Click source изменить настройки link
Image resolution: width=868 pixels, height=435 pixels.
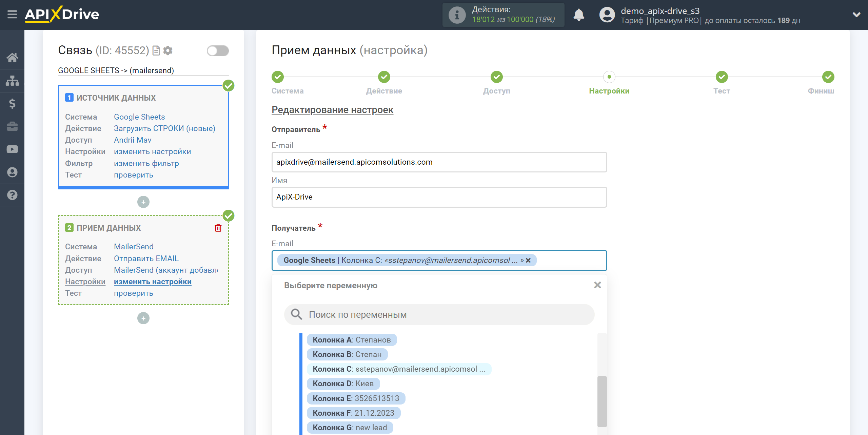[153, 152]
